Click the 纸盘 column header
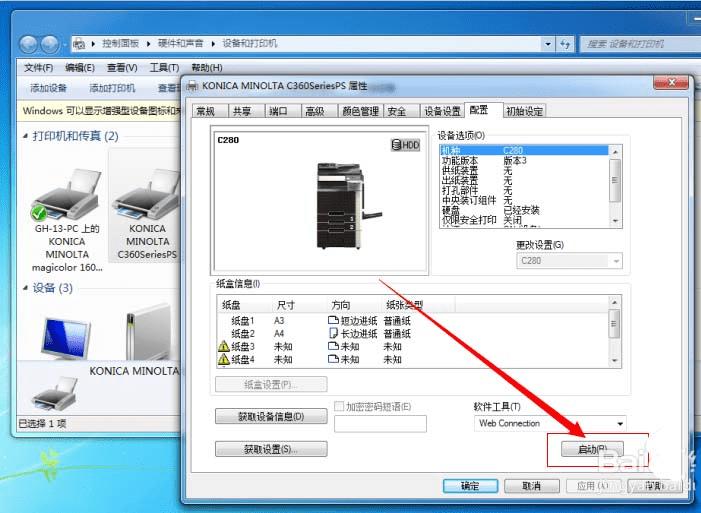 pos(245,305)
